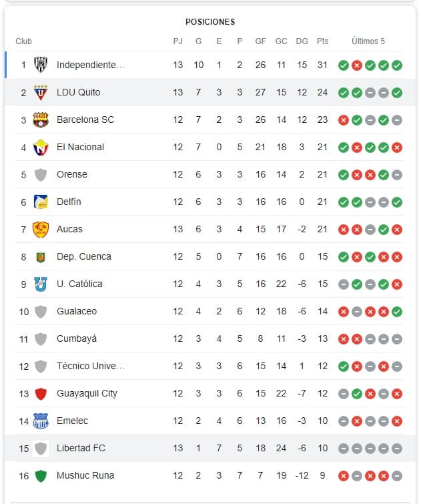Open Libertad FC team row
The height and width of the screenshot is (504, 421).
80,448
